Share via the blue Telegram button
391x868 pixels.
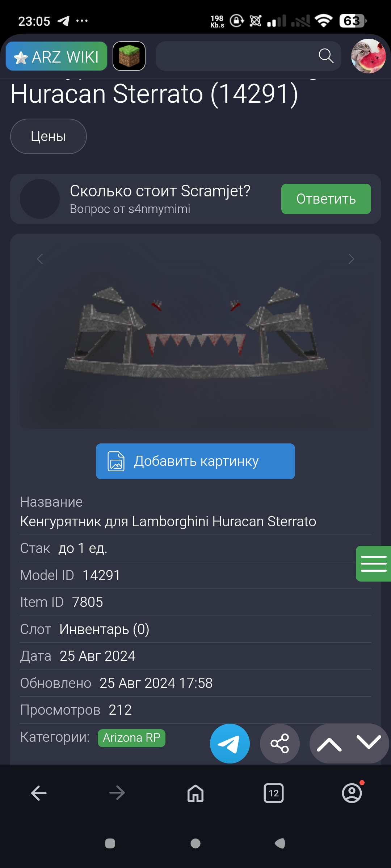click(x=230, y=744)
